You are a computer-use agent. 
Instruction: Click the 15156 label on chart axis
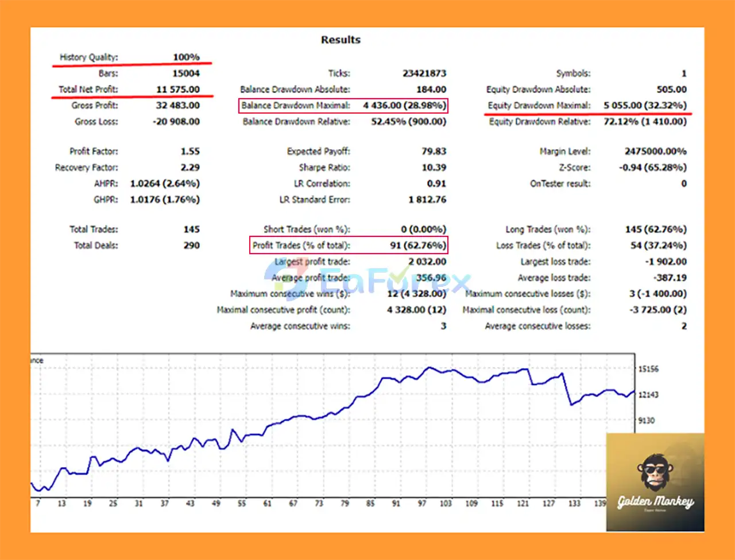pyautogui.click(x=648, y=369)
